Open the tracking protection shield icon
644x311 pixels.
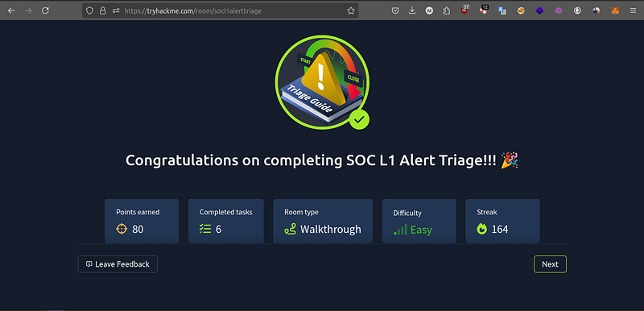pyautogui.click(x=89, y=11)
